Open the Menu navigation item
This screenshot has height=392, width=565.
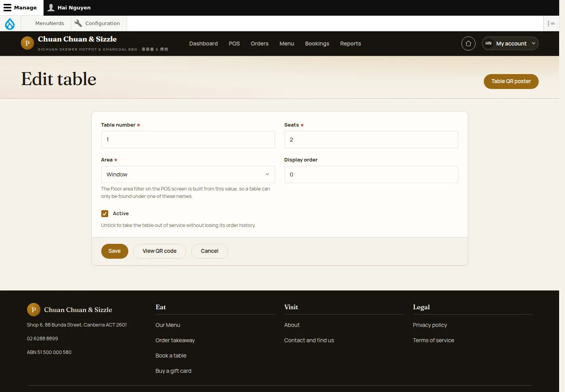pyautogui.click(x=287, y=44)
